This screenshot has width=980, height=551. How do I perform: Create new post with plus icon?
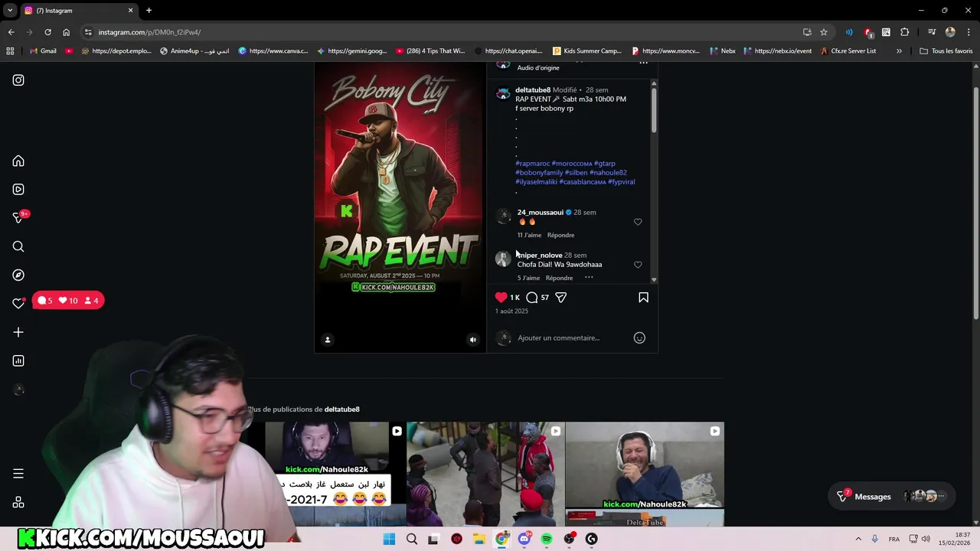[x=18, y=332]
